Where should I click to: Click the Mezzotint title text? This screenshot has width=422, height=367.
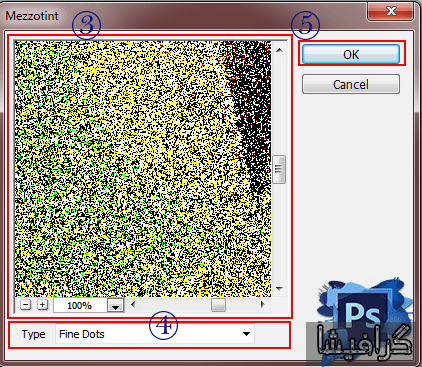[x=32, y=16]
